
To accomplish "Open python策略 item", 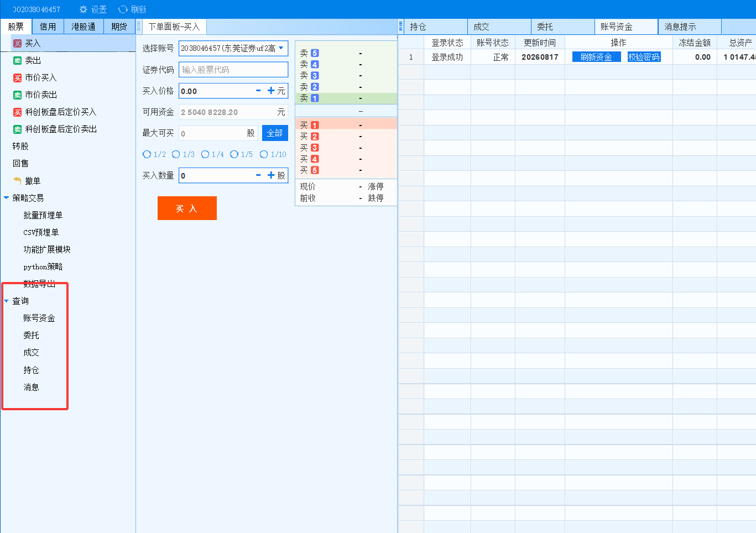I will (43, 267).
